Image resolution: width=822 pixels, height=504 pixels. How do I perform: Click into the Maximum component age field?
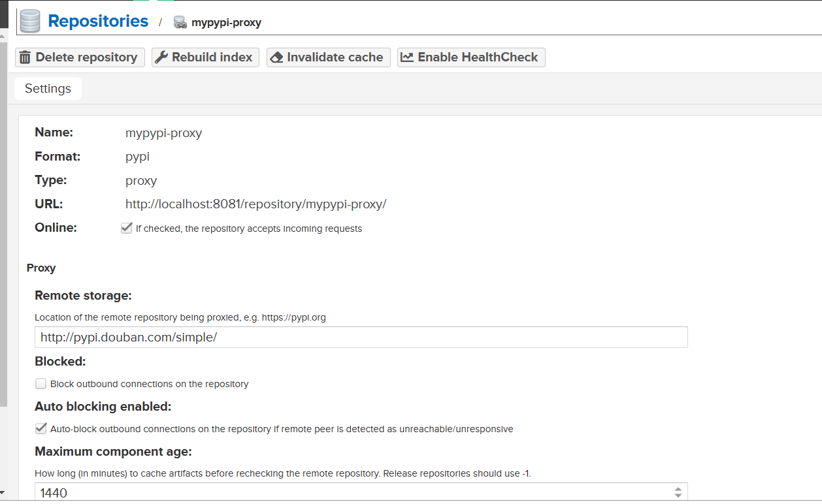pos(353,493)
